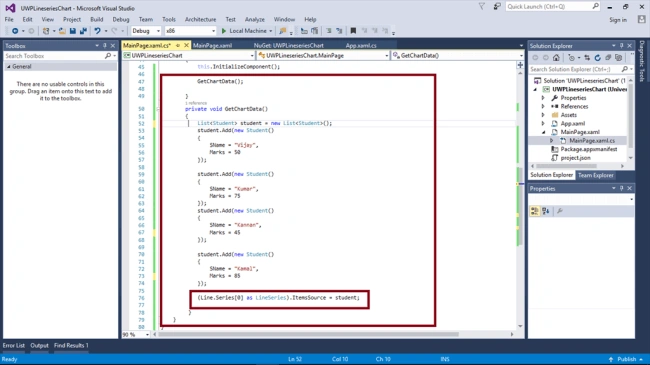
Task: Open the Send Feedback icon
Action: (497, 7)
